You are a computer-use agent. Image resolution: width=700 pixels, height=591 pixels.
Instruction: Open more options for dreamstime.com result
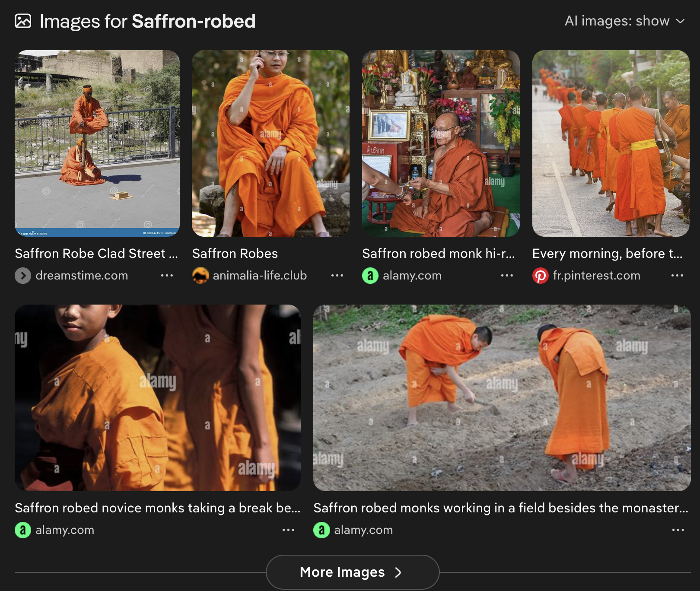(x=167, y=276)
